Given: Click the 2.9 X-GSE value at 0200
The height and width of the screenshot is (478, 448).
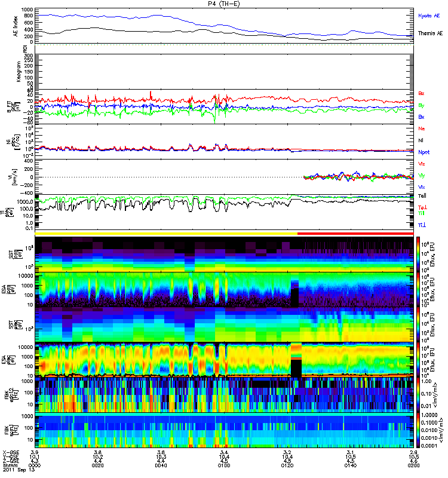Looking at the screenshot, I should (x=413, y=452).
